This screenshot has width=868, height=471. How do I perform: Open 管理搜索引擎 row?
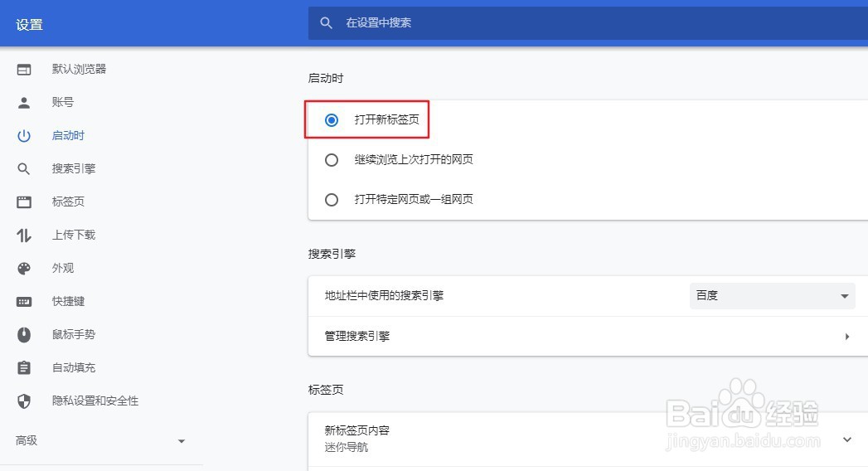[x=588, y=336]
